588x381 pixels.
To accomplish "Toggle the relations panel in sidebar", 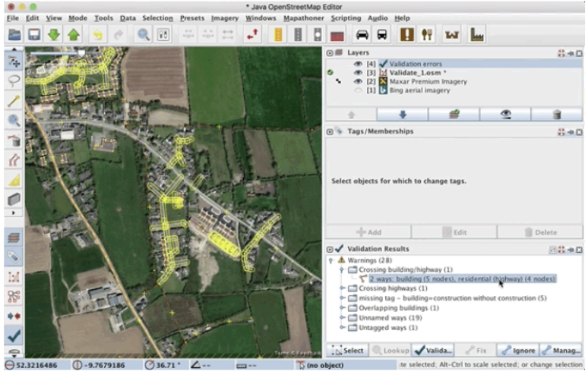I will tap(14, 296).
